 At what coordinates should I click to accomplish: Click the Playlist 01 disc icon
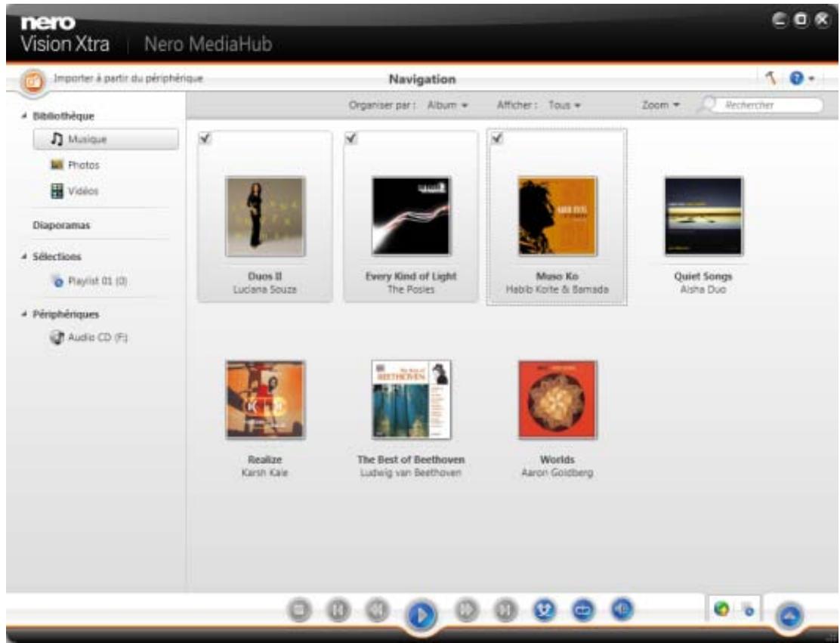tap(58, 281)
